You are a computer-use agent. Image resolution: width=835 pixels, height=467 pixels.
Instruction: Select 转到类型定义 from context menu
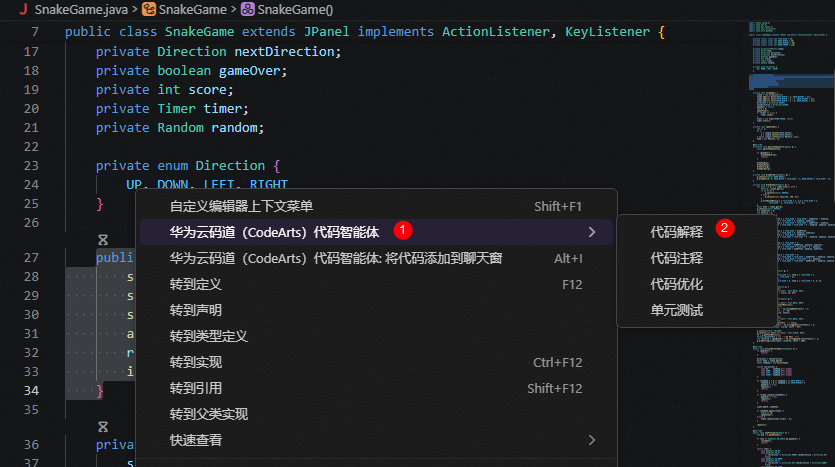pyautogui.click(x=376, y=337)
